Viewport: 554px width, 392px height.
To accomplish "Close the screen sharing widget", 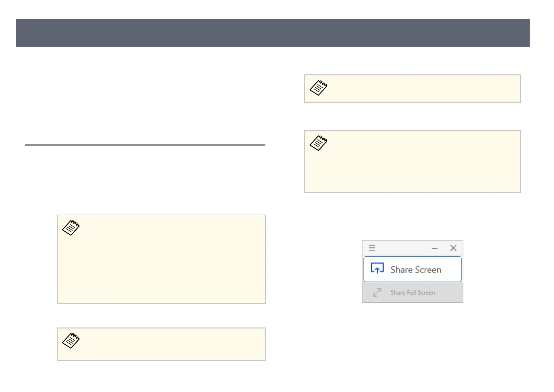I will (453, 248).
